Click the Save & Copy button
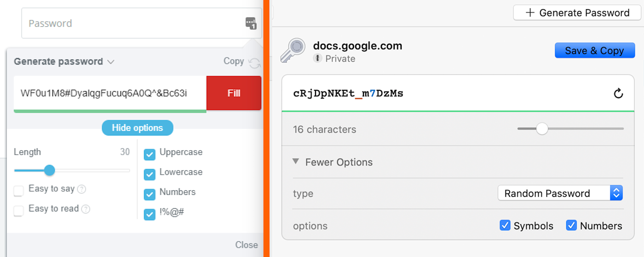Screen dimensions: 644x257 [x=595, y=51]
